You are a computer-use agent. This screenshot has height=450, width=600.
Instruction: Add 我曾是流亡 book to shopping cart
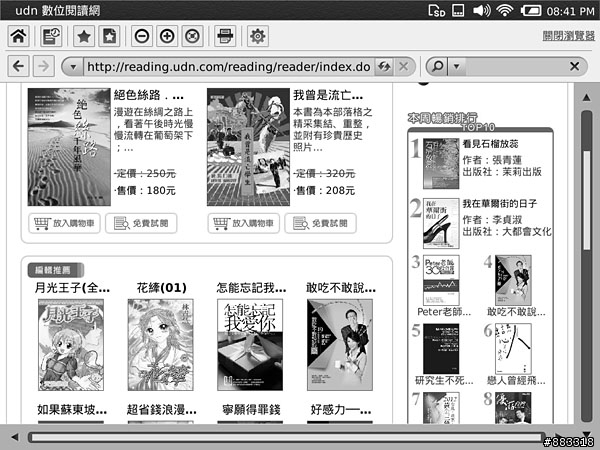[244, 223]
